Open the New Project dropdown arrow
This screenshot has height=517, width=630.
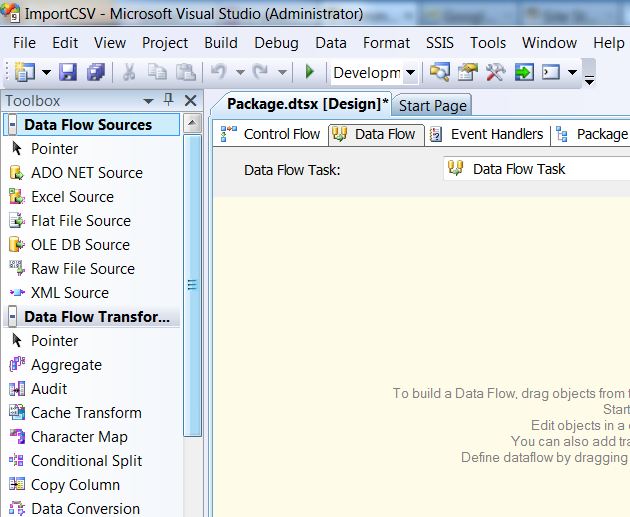point(47,73)
